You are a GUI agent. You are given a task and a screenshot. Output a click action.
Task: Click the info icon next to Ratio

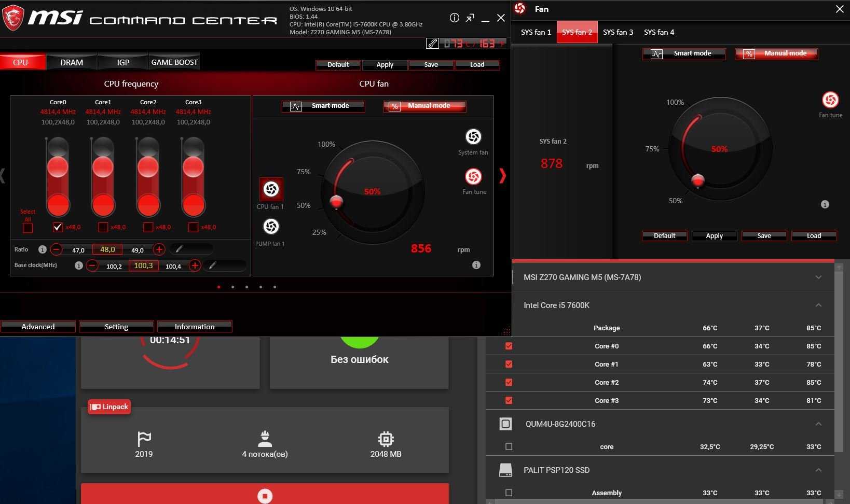[x=43, y=249]
